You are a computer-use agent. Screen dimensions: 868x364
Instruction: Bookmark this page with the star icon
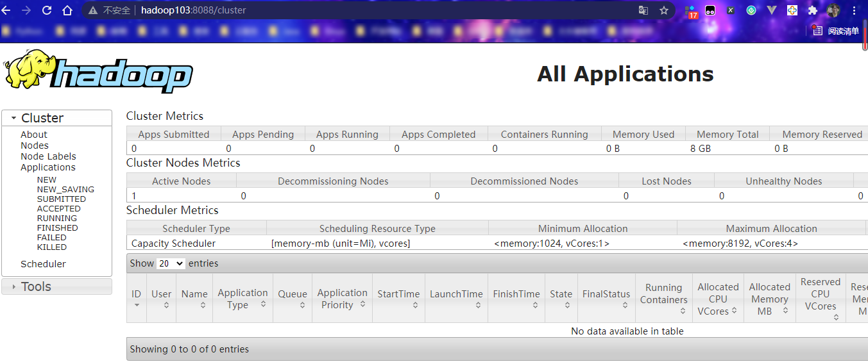point(664,10)
